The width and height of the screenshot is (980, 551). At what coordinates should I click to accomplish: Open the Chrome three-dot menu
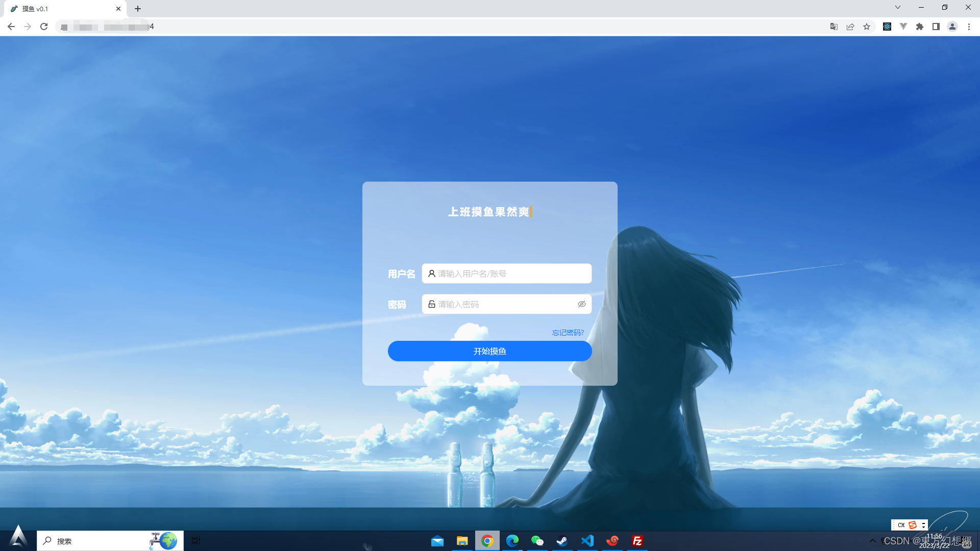pyautogui.click(x=969, y=27)
